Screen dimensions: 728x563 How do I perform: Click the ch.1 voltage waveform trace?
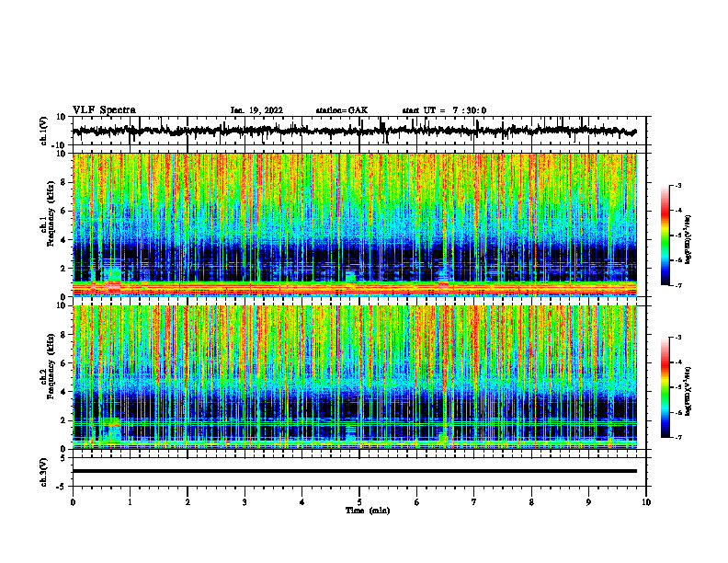(354, 131)
